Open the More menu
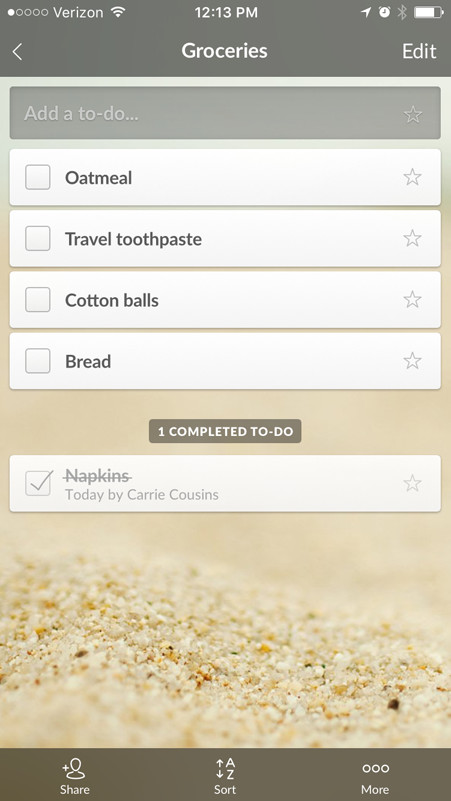The height and width of the screenshot is (801, 451). 375,776
